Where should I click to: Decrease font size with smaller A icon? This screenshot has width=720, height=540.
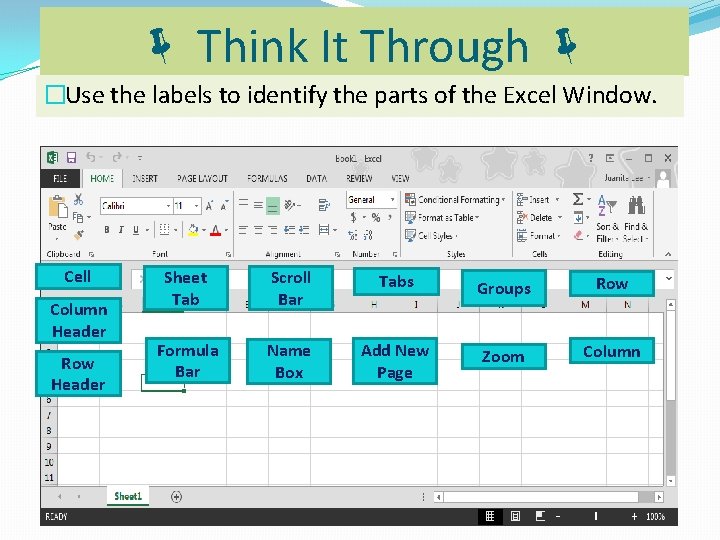(x=224, y=206)
